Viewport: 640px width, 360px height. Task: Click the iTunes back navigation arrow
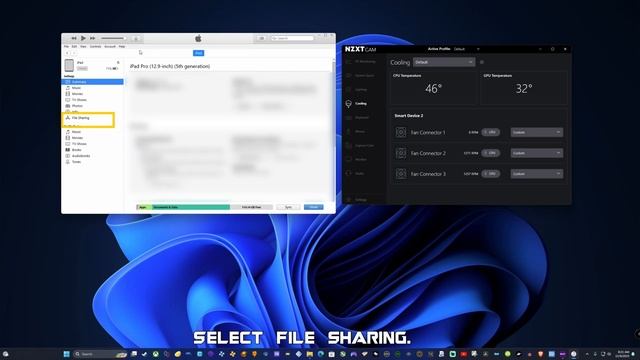point(68,53)
